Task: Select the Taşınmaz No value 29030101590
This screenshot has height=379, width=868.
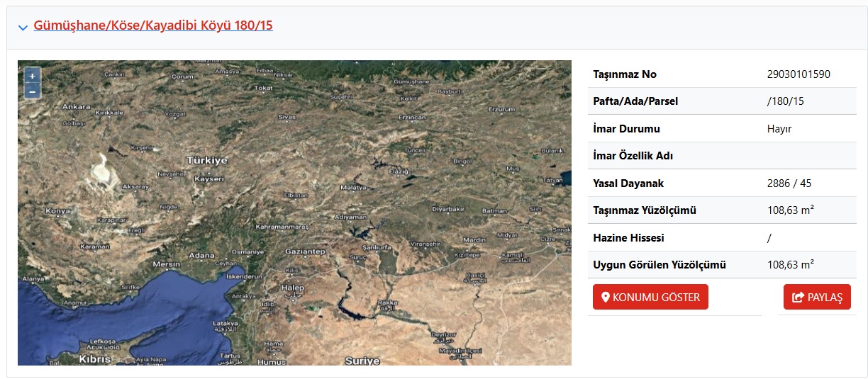Action: click(799, 74)
